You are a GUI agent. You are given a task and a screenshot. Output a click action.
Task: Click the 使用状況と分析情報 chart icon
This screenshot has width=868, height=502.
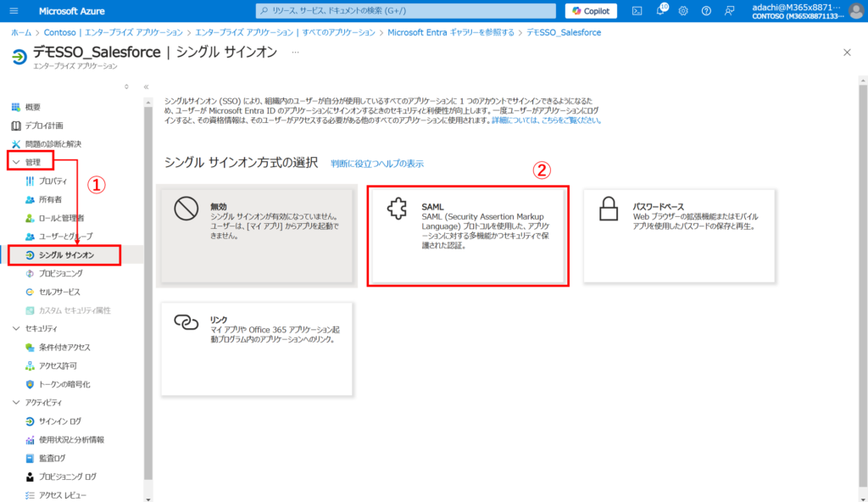[x=30, y=440]
